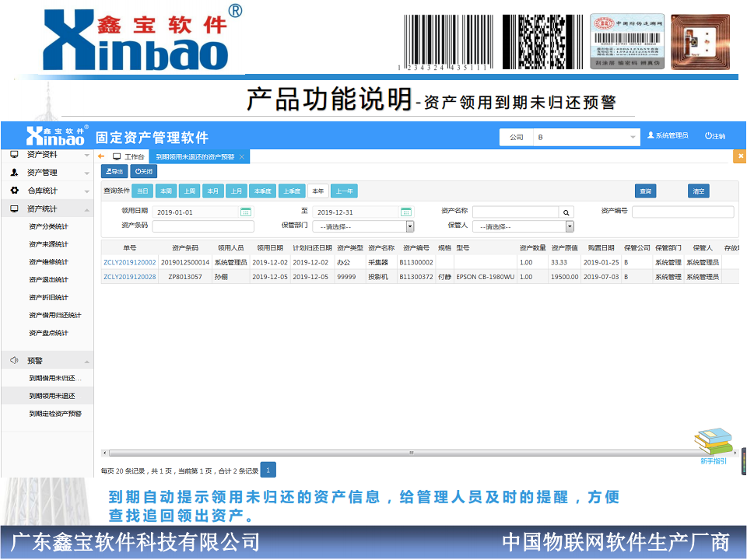Filter by 当日

[142, 191]
